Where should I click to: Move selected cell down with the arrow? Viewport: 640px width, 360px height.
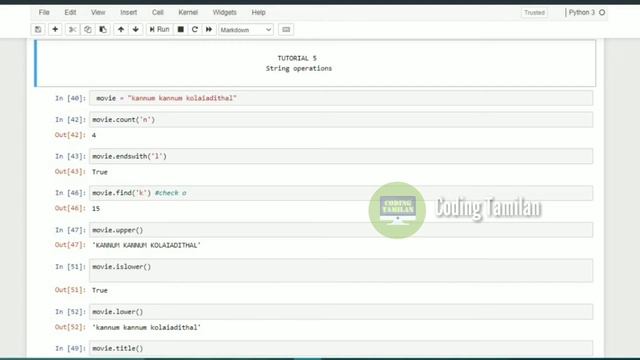tap(136, 29)
